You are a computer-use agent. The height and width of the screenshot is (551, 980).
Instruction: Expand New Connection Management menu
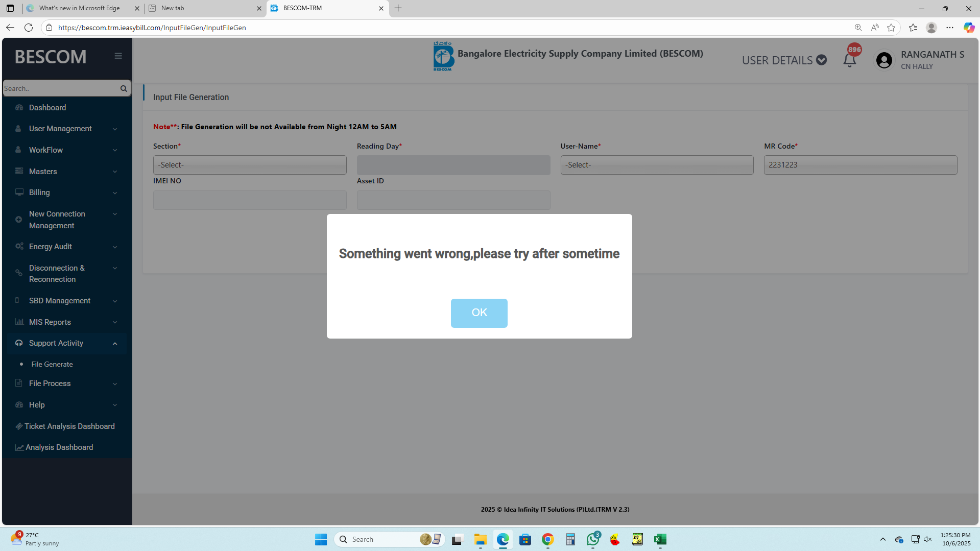[x=67, y=220]
